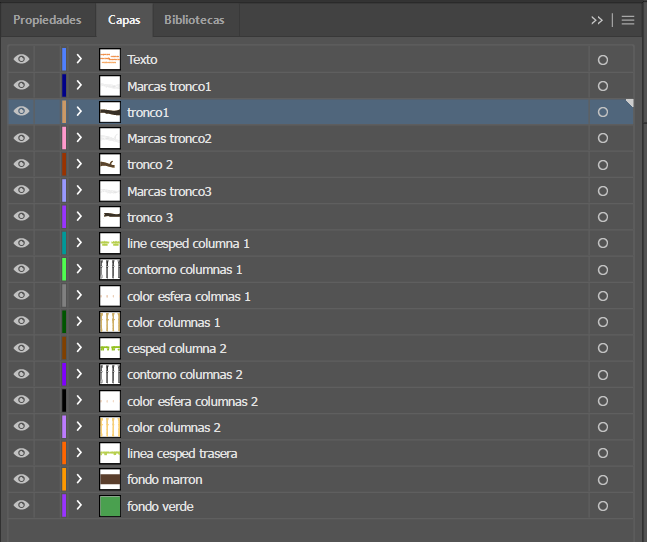Screen dimensions: 647x542
Task: Click the target circle for Texto layer
Action: click(603, 60)
